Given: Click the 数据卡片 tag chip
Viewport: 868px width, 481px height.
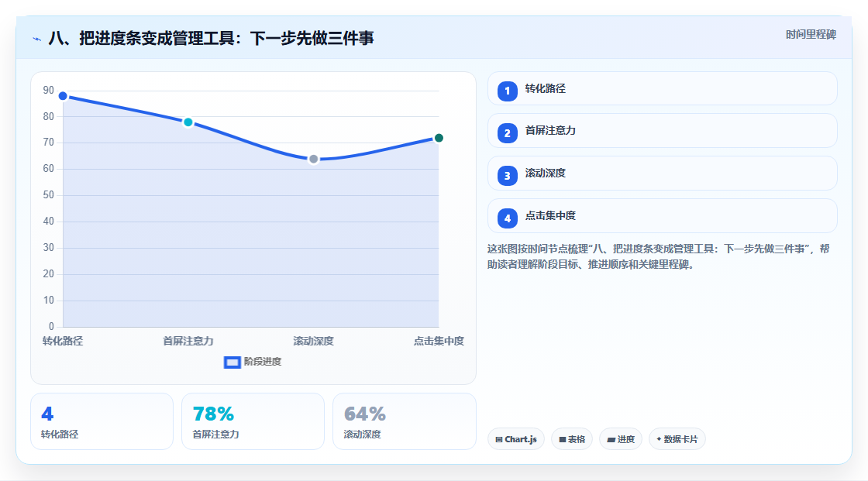Looking at the screenshot, I should coord(677,439).
